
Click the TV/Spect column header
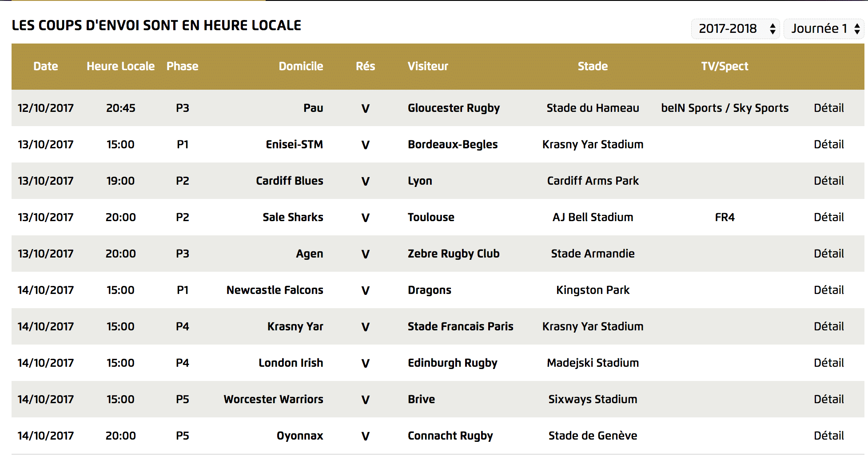[725, 66]
